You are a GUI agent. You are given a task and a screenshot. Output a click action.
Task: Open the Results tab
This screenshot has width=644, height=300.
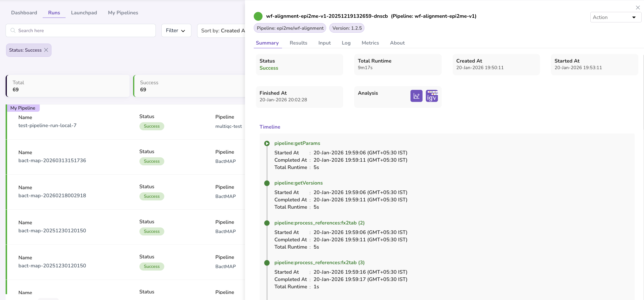[x=299, y=43]
